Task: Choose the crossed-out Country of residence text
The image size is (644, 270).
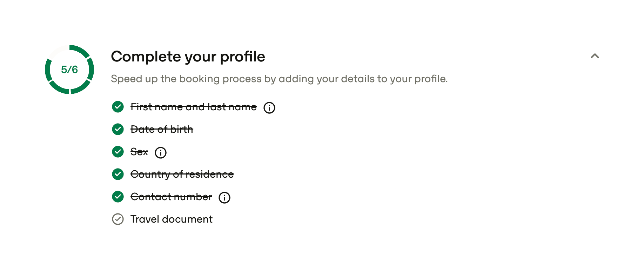Action: [x=182, y=174]
